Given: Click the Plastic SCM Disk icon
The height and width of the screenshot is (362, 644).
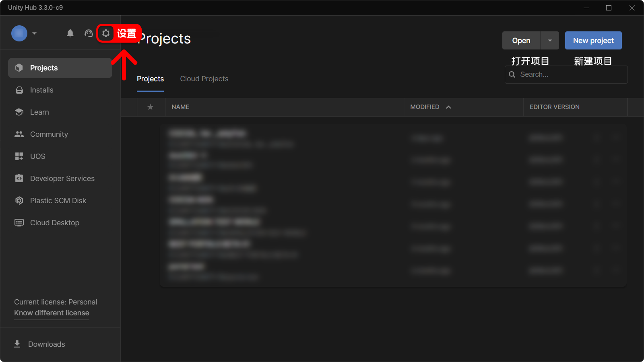Looking at the screenshot, I should point(19,200).
